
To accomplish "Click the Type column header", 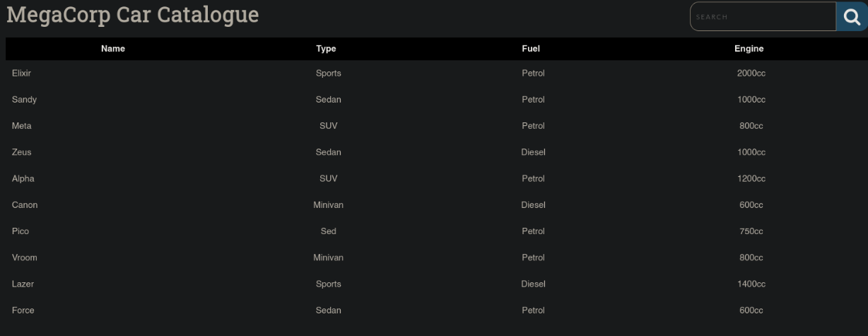I will pyautogui.click(x=326, y=49).
